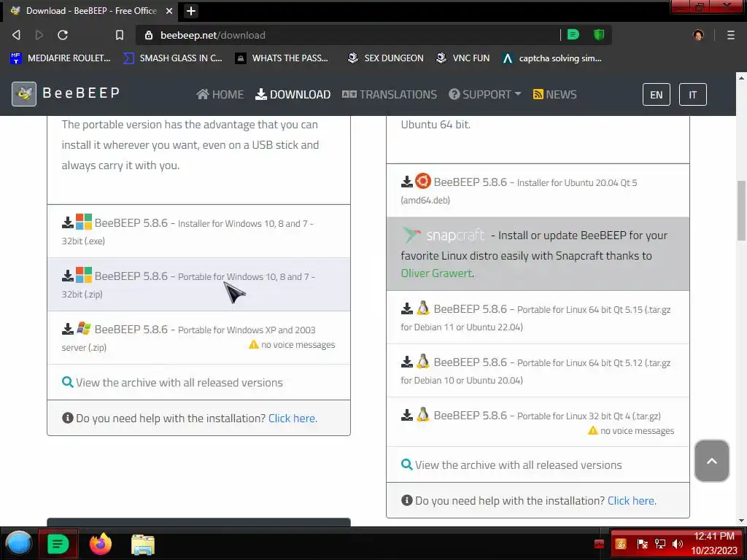Image resolution: width=747 pixels, height=560 pixels.
Task: Open the browser hamburger menu
Action: point(731,35)
